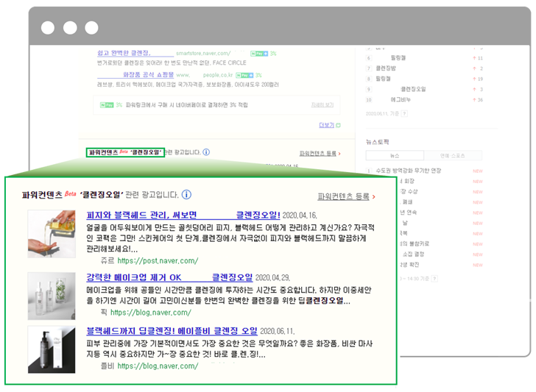Screen dimensions: 536x392
Task: Click the 뉴스토픽 section heading
Action: pos(378,142)
